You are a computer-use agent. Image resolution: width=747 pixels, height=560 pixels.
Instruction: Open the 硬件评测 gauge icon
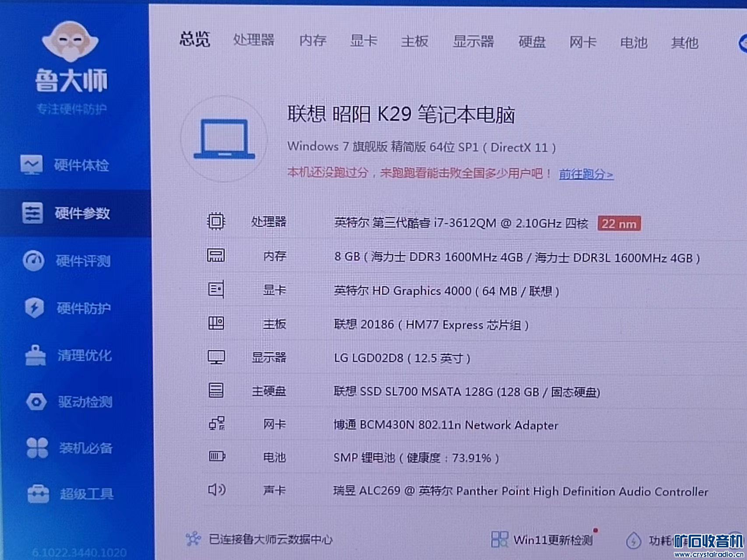[x=34, y=260]
